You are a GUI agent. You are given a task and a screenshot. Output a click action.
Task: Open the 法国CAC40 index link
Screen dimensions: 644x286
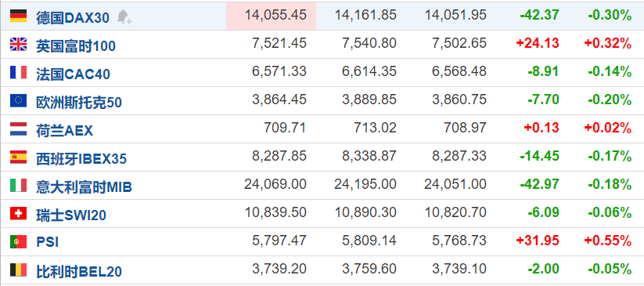tap(73, 74)
